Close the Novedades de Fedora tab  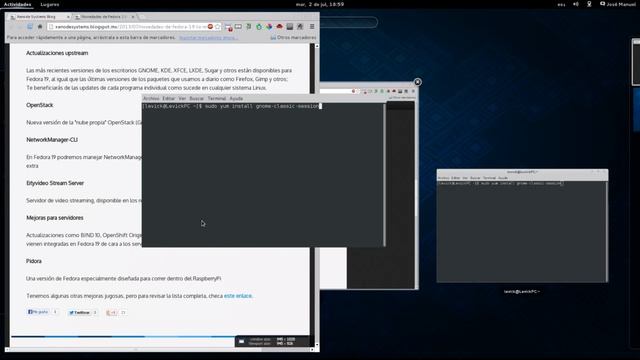(133, 17)
